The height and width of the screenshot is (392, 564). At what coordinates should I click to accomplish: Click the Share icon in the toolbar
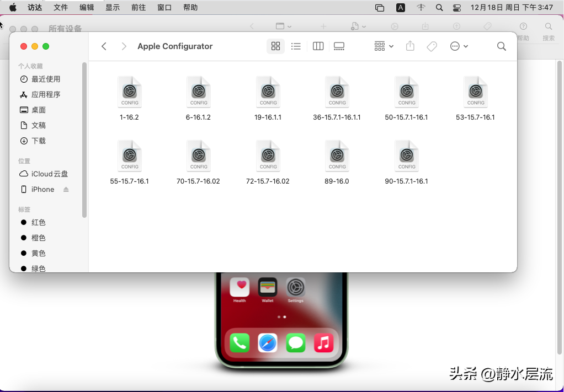pyautogui.click(x=410, y=46)
